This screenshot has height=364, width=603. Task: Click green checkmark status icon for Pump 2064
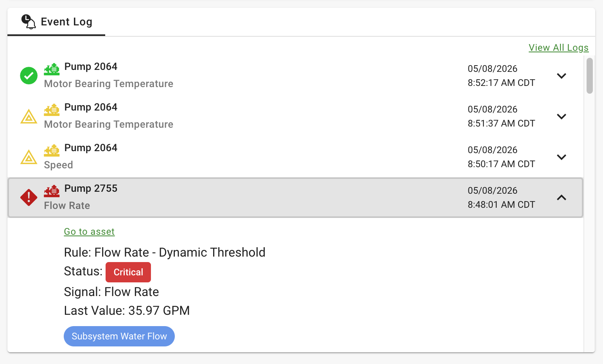point(29,75)
